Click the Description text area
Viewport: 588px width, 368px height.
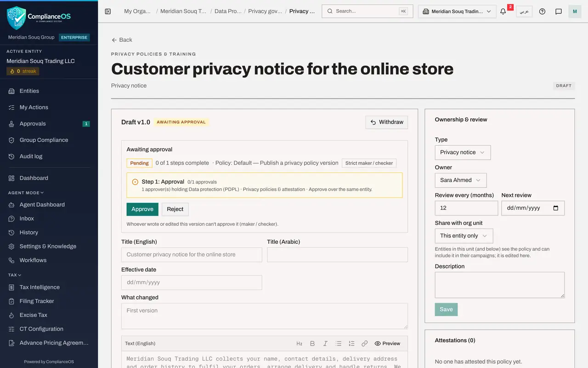(500, 285)
